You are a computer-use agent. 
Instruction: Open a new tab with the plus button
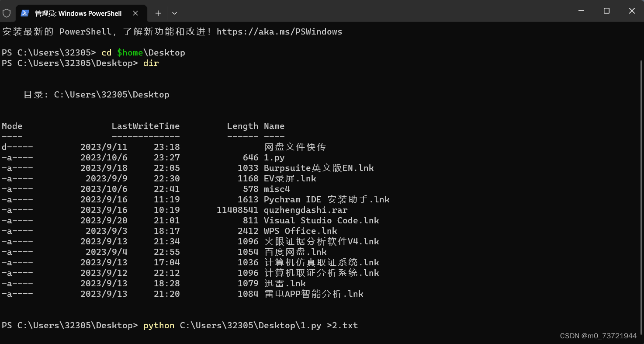[158, 13]
